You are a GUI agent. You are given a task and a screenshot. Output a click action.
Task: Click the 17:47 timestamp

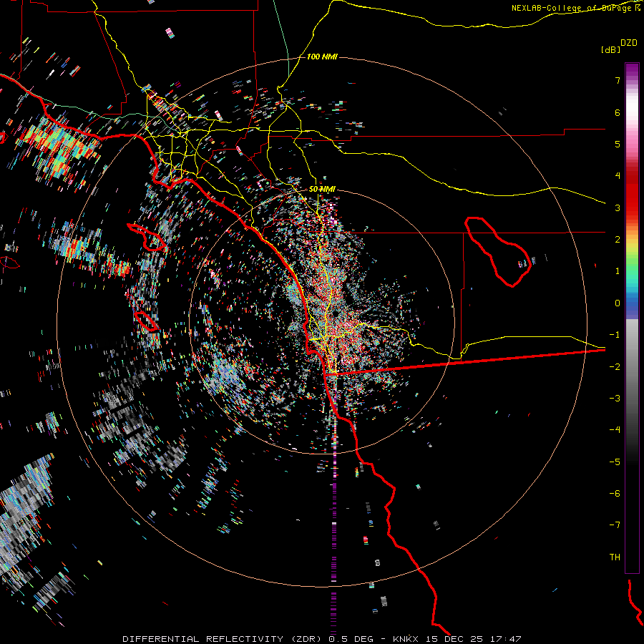[507, 639]
